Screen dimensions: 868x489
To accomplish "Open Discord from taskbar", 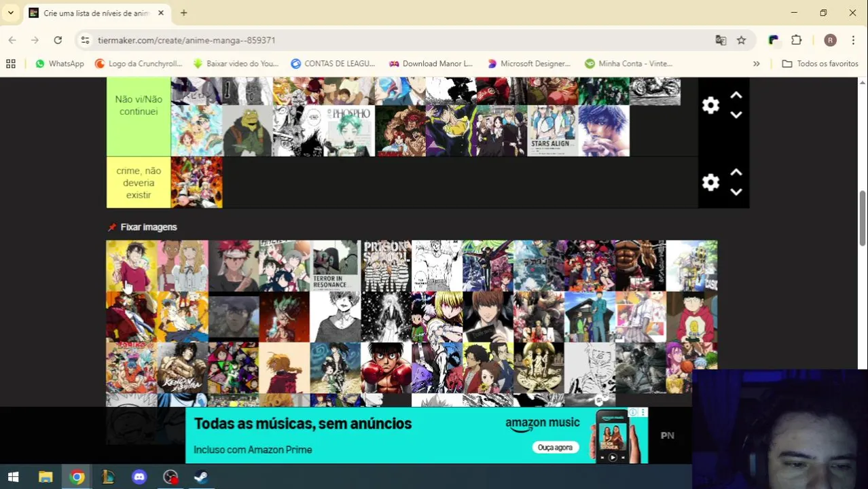I will (139, 477).
